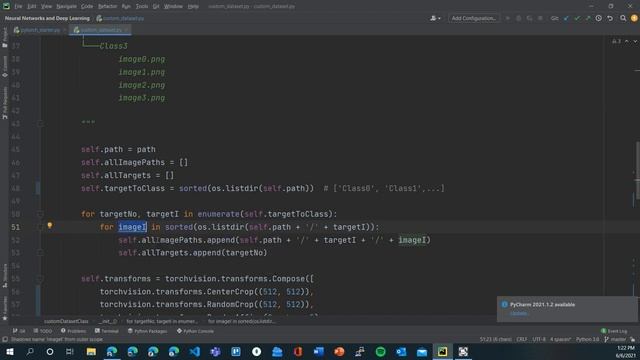The width and height of the screenshot is (640, 360).
Task: Collapse the transforms Compose fold on line 55
Action: click(40, 279)
